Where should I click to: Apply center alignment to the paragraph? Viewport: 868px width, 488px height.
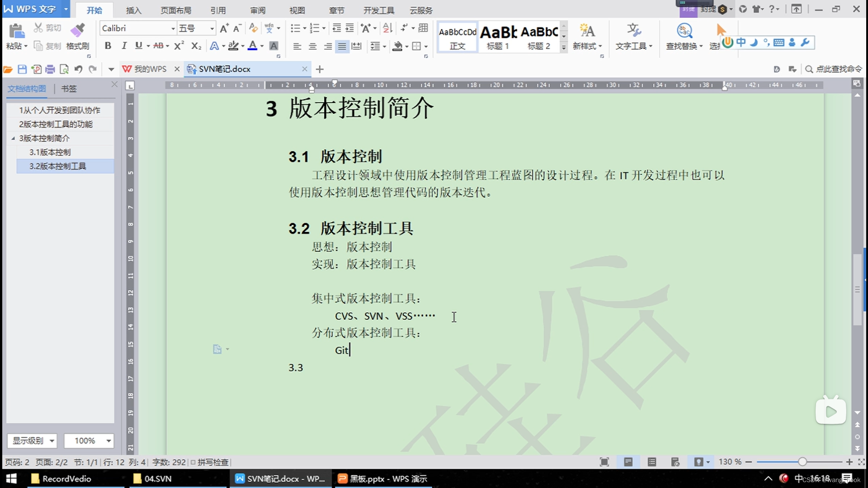point(312,46)
